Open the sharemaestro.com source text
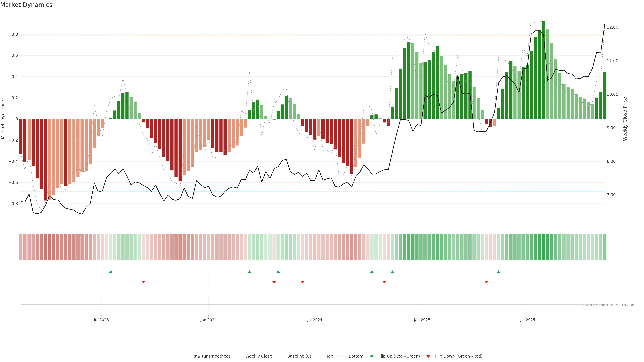644x362 pixels. 609,305
